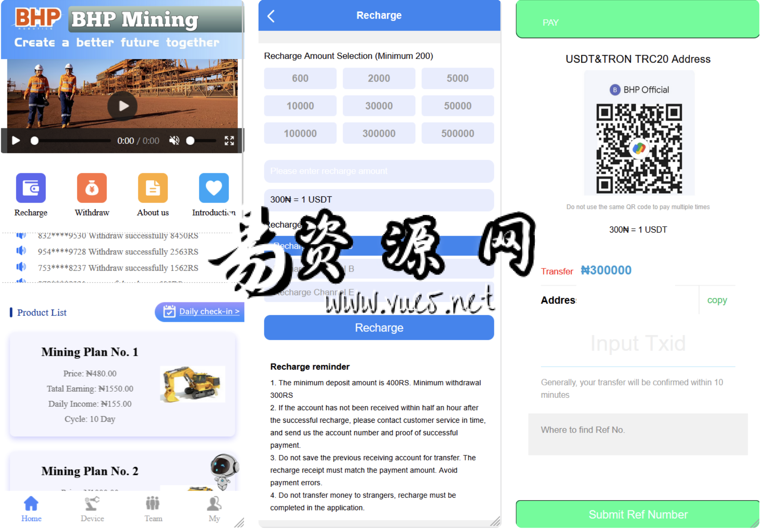The width and height of the screenshot is (763, 532).
Task: Select recharge amount 50000
Action: click(x=458, y=106)
